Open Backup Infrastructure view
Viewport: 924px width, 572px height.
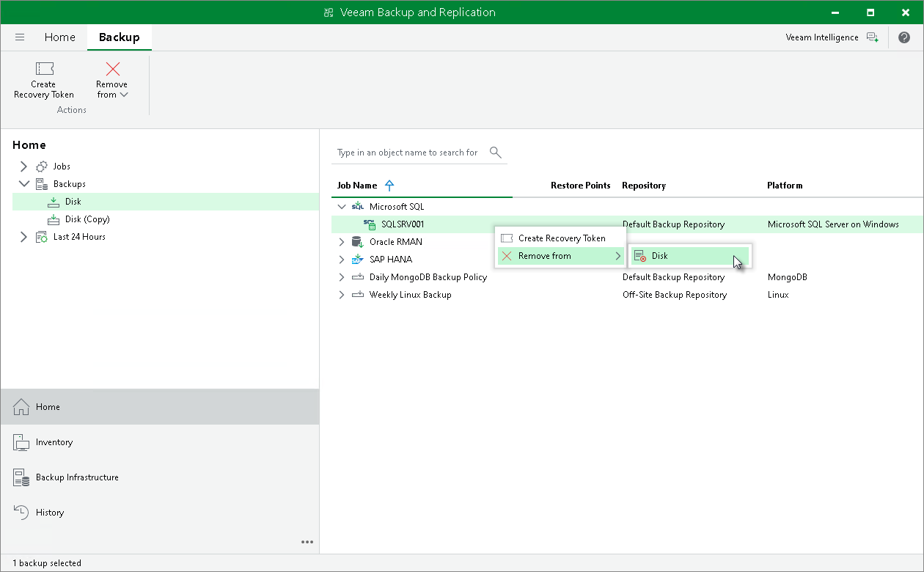coord(77,477)
